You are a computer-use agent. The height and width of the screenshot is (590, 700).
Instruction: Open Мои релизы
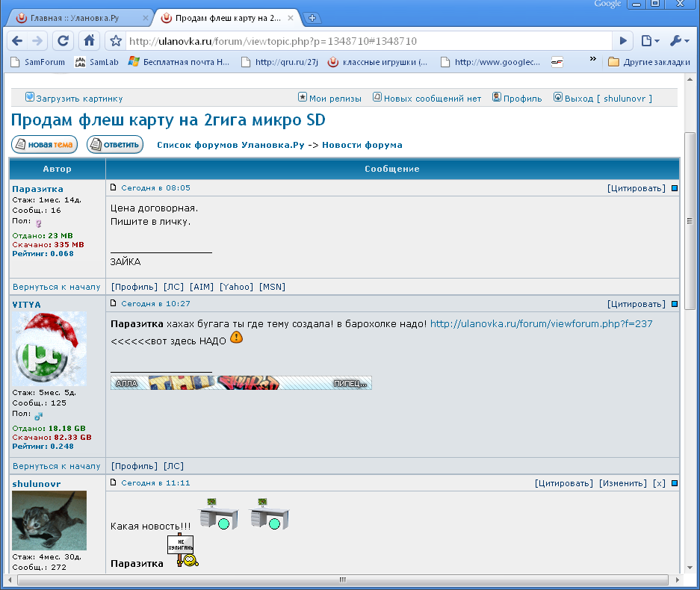(x=330, y=98)
